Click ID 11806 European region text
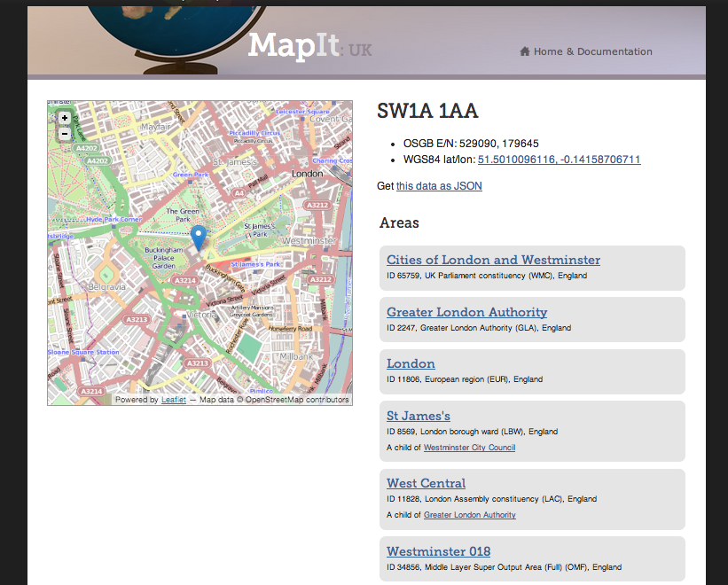The width and height of the screenshot is (728, 585). click(465, 379)
